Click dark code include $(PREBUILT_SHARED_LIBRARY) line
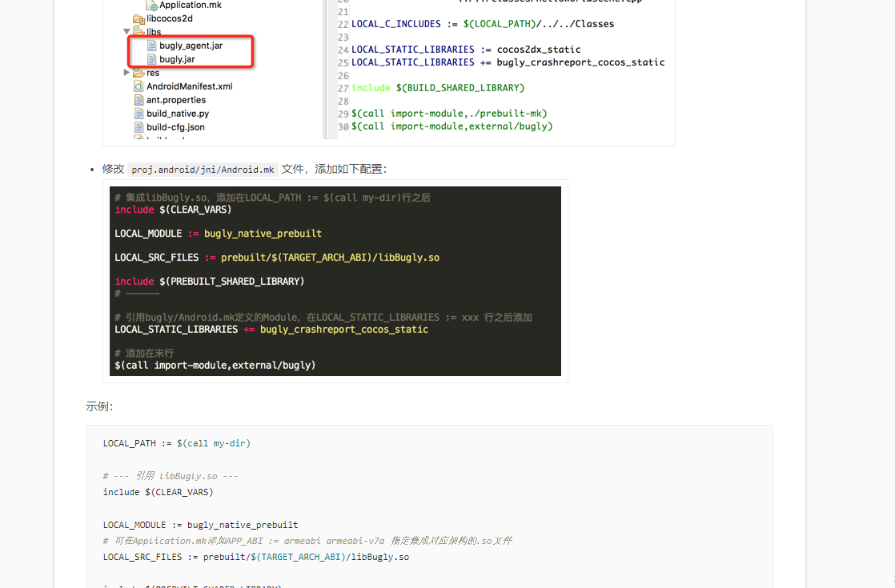This screenshot has height=588, width=895. pos(210,281)
